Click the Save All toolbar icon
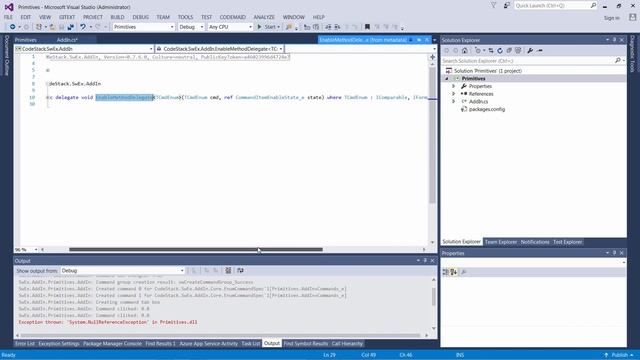The image size is (640, 360). pyautogui.click(x=71, y=27)
